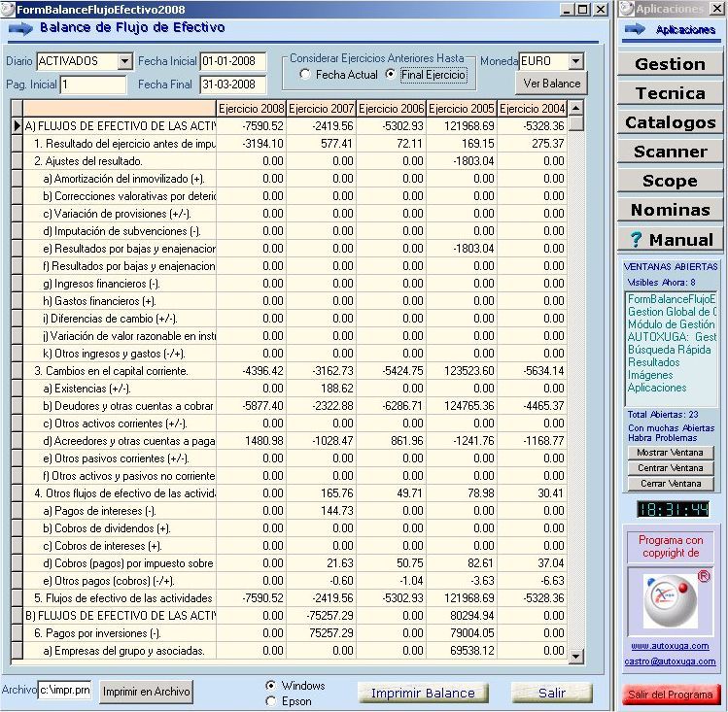Click the blue arrow icon in Aplicaciones panel

[x=635, y=30]
